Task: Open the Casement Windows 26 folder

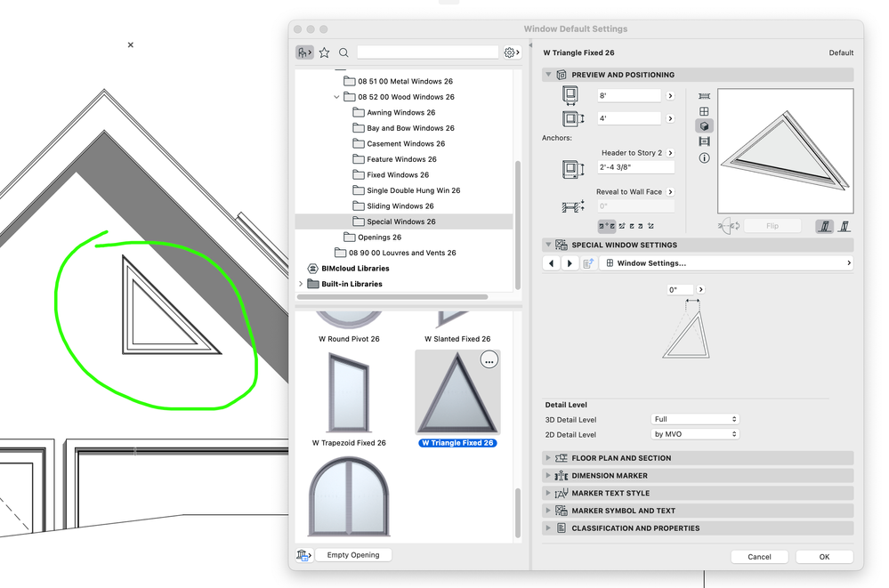Action: tap(406, 143)
